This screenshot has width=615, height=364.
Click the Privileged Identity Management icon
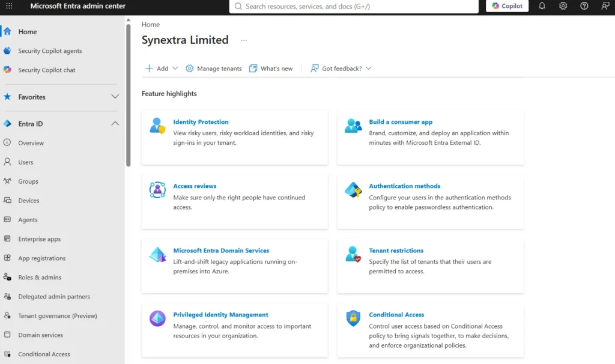click(157, 318)
